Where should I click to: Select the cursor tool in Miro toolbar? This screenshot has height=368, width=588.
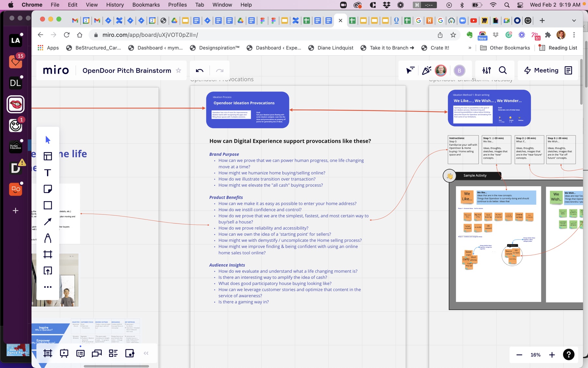(48, 140)
